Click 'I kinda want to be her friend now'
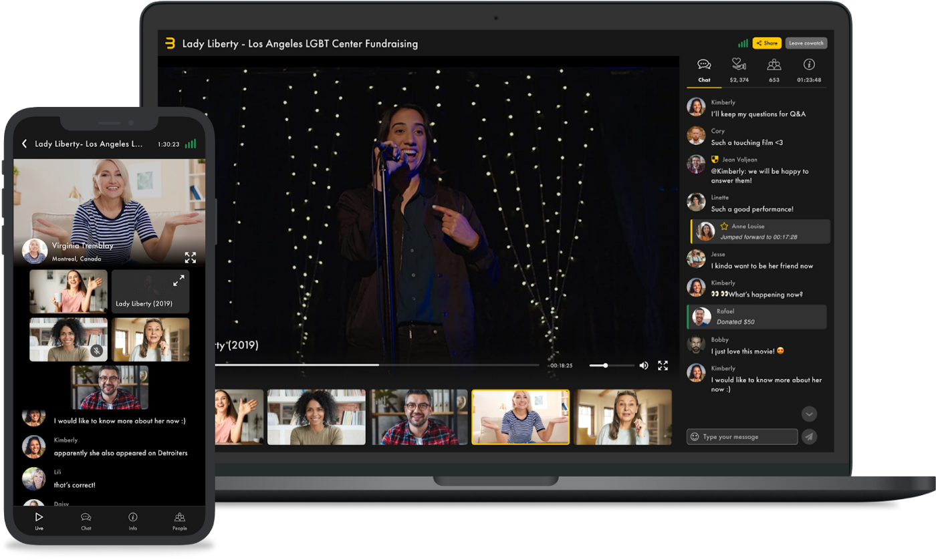 click(762, 266)
